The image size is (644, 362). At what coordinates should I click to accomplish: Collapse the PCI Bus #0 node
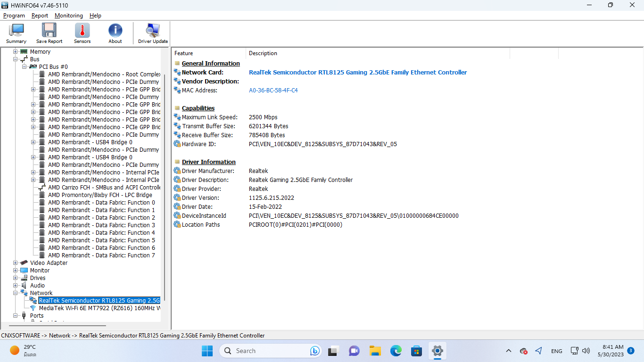coord(25,67)
